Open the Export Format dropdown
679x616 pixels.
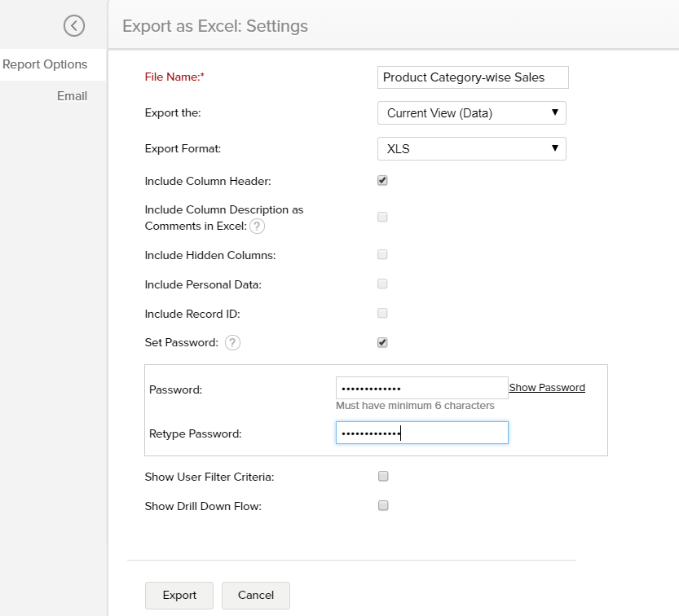(472, 148)
